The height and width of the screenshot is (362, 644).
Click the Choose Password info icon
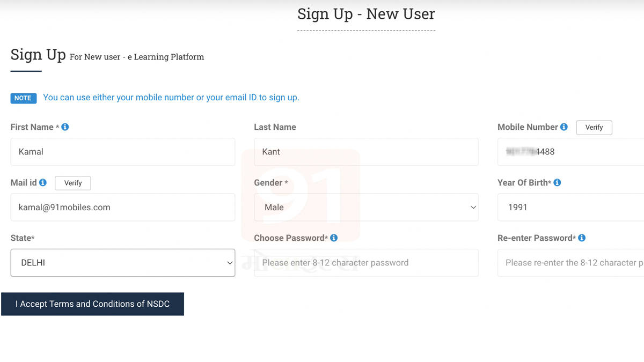[x=334, y=238]
